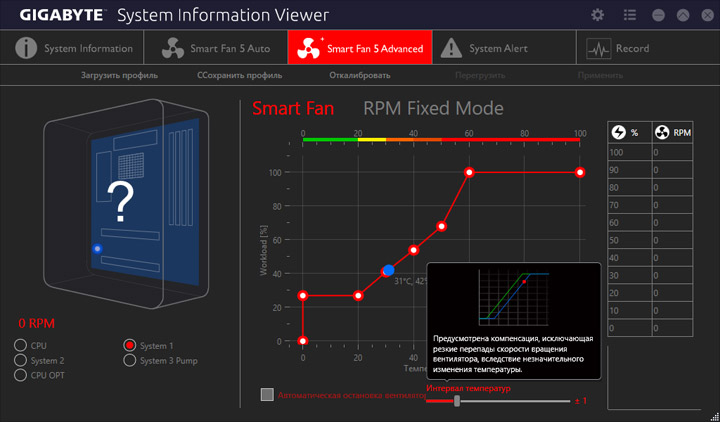Select Smart Fan mode heading
The image size is (720, 422).
pyautogui.click(x=293, y=108)
